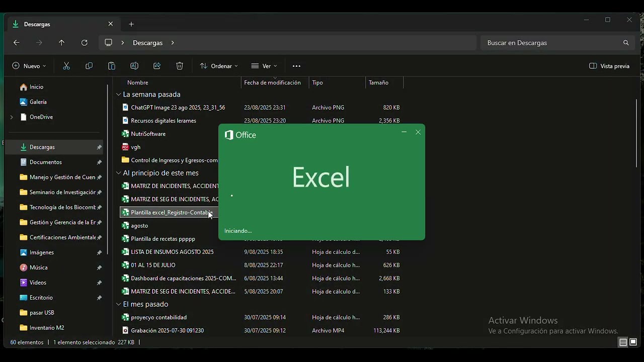
Task: Click pin icon next to Música
Action: pos(99,268)
